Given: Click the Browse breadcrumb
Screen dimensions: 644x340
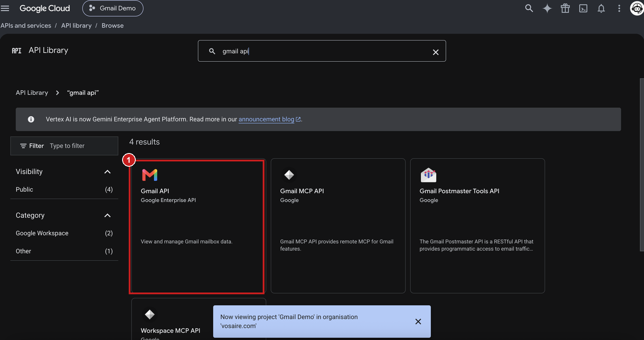Looking at the screenshot, I should (112, 26).
